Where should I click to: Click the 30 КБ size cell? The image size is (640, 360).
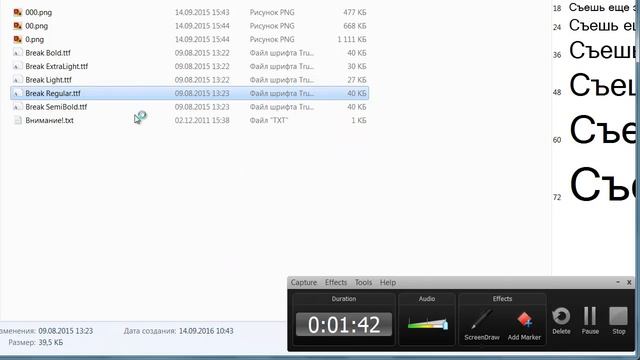357,66
